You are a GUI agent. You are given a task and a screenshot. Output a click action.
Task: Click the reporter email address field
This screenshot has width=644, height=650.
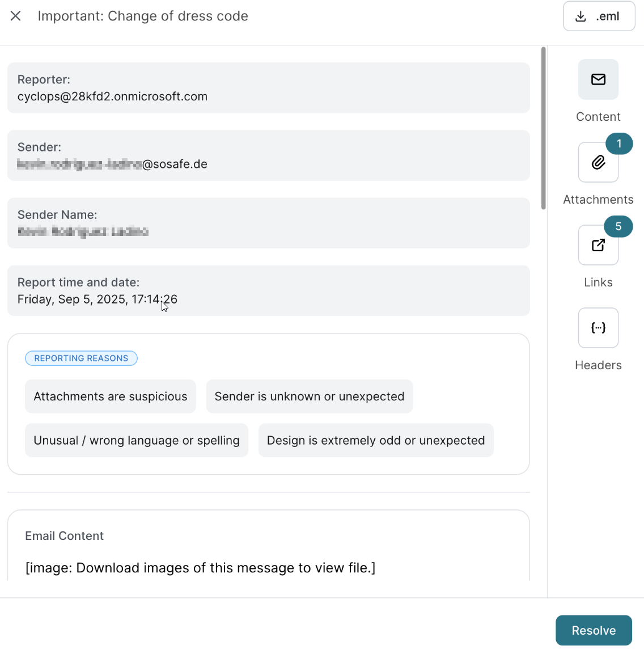112,96
